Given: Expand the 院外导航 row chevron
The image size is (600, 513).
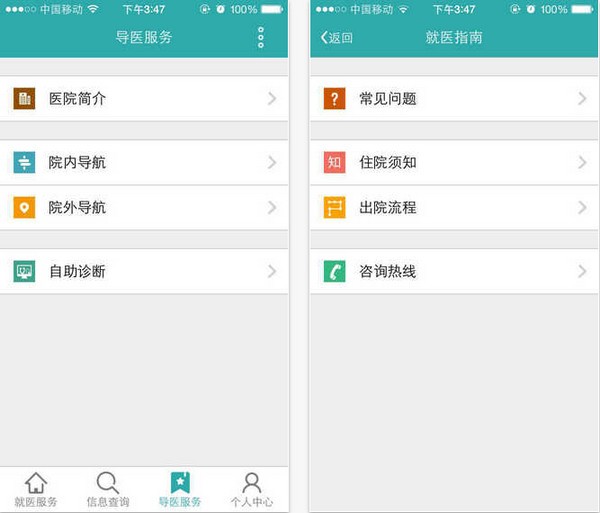Looking at the screenshot, I should (x=272, y=207).
